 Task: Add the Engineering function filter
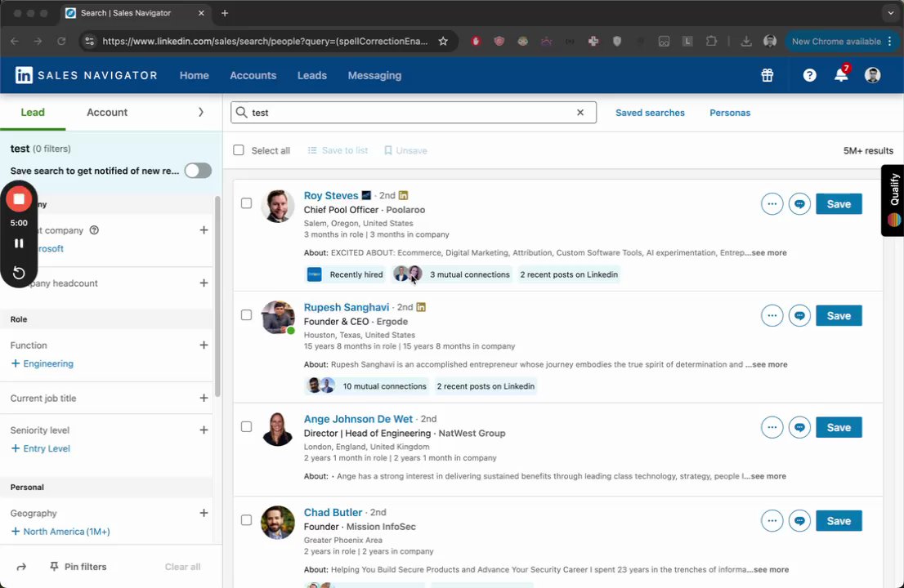[x=42, y=363]
